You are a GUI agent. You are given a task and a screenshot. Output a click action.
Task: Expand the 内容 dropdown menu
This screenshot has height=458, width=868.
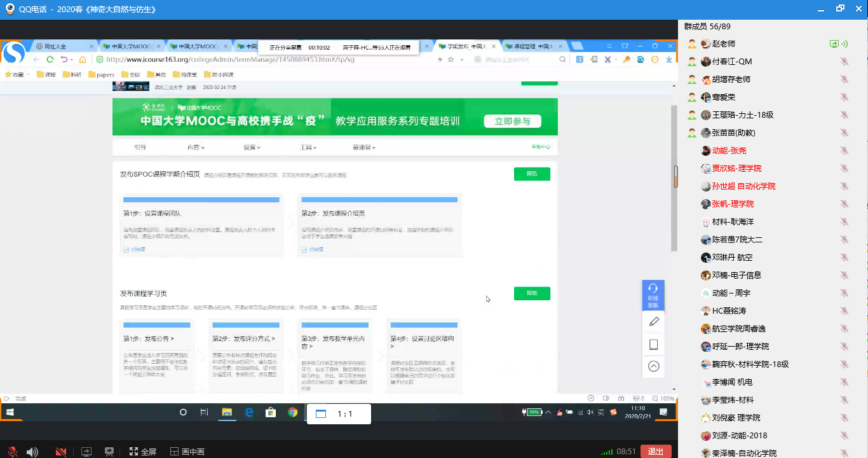[x=196, y=148]
